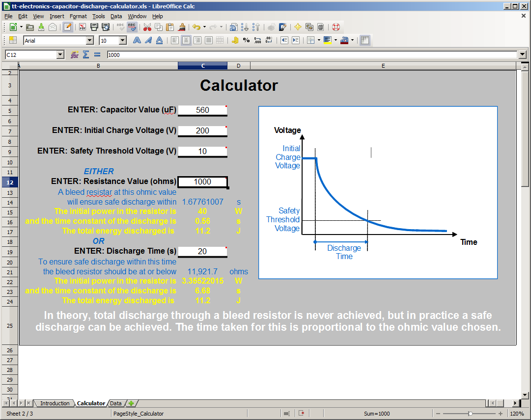Screen dimensions: 531x420
Task: Open the Name Box dropdown arrow
Action: click(60, 54)
